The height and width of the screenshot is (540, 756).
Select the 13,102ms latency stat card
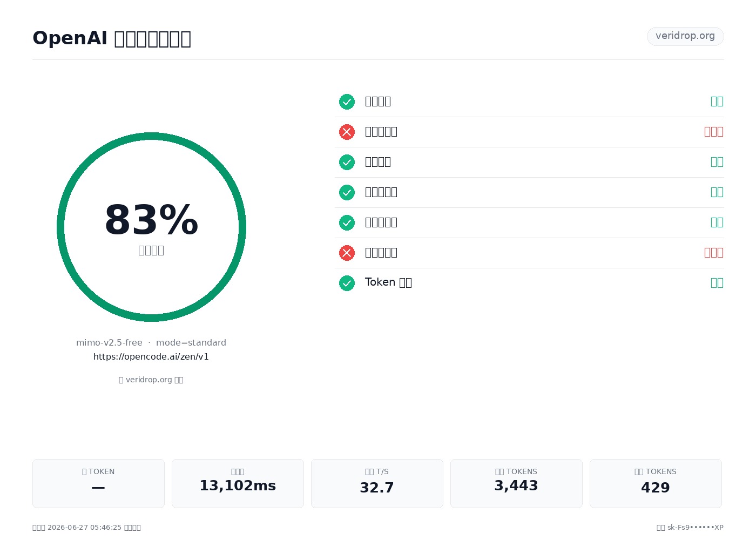point(238,483)
